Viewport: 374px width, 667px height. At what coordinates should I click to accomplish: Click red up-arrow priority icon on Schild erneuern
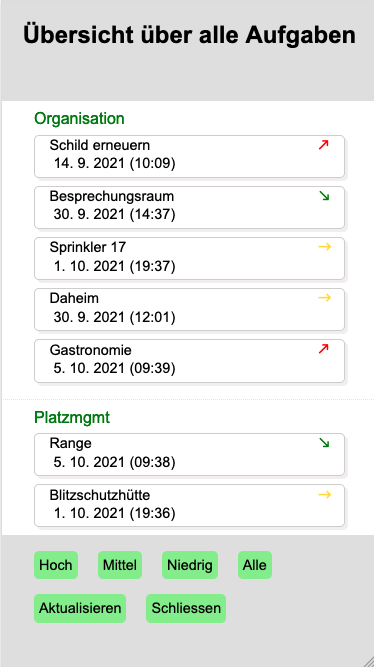click(x=324, y=145)
